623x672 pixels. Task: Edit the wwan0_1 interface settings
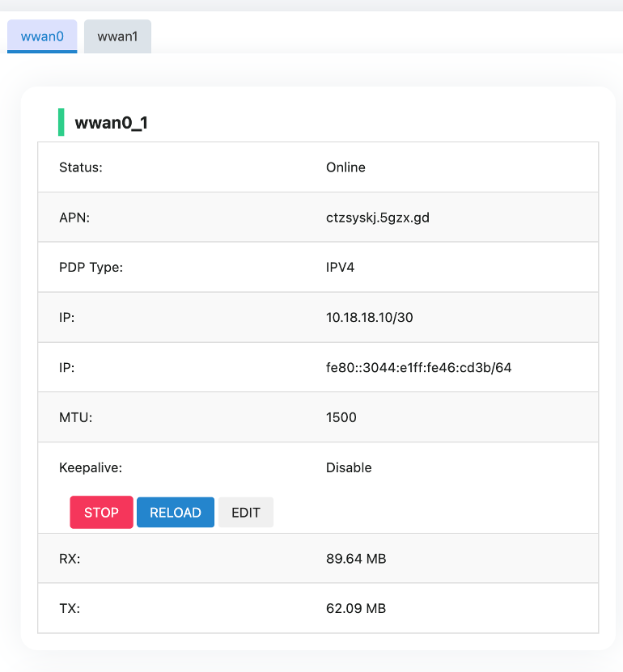(245, 512)
